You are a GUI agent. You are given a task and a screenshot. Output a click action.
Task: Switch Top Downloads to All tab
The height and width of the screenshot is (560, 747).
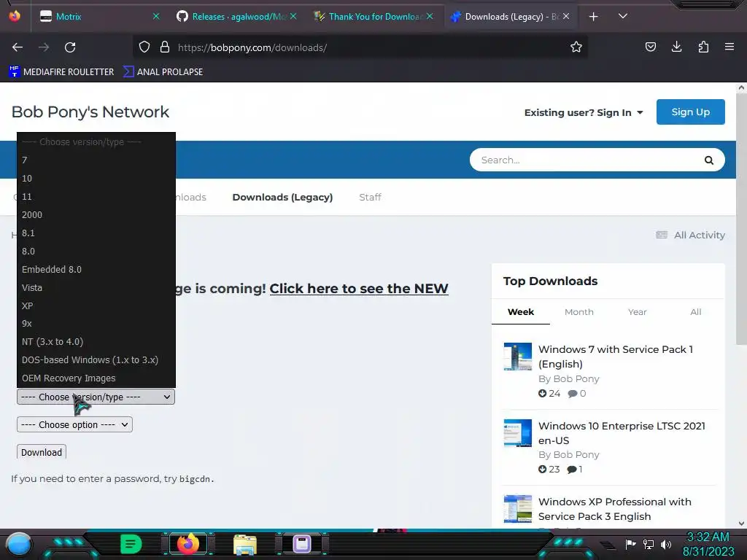[x=695, y=312]
